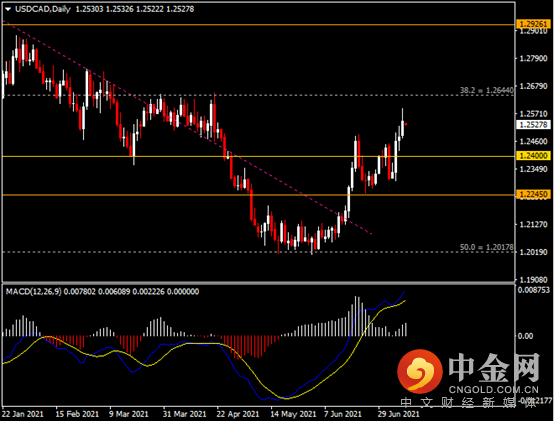
Task: Open the USDCAD chart dropdown triangle
Action: pyautogui.click(x=8, y=9)
